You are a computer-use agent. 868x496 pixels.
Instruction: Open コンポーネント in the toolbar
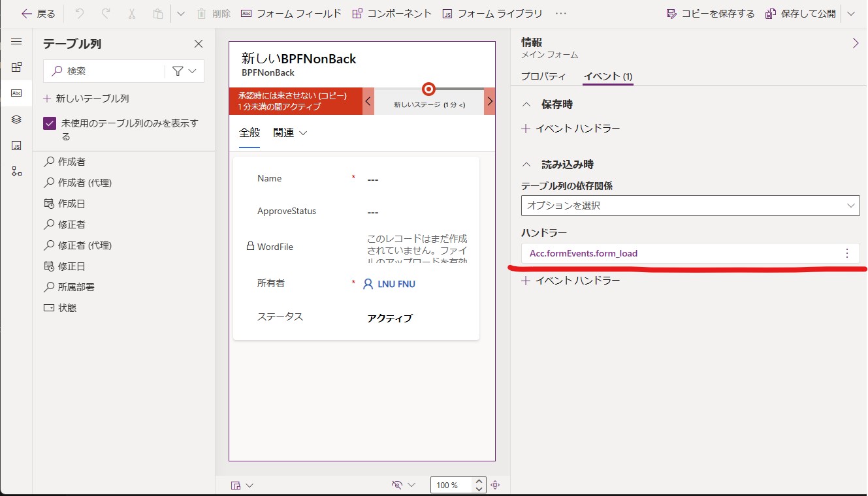coord(392,14)
